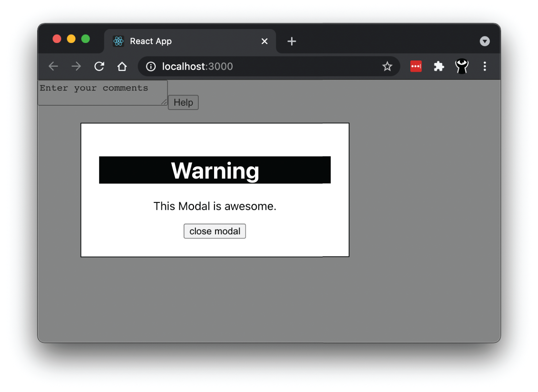Open the three-dot browser menu

[x=485, y=66]
